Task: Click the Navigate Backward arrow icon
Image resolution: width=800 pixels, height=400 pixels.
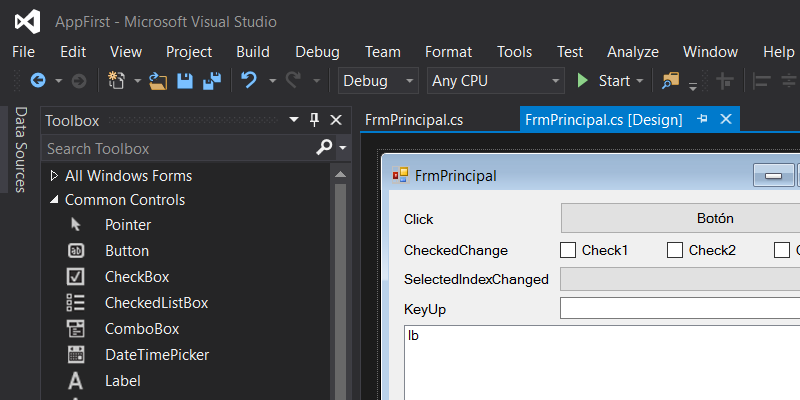Action: (x=38, y=81)
